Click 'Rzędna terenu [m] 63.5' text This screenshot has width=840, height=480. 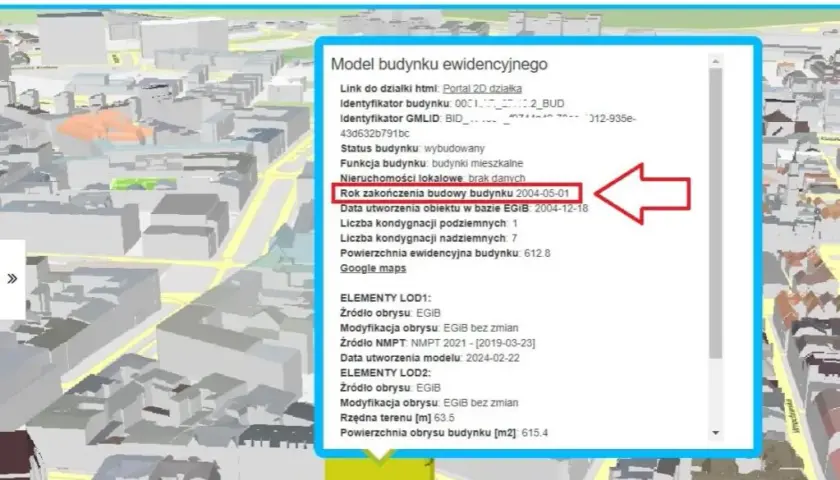click(397, 418)
